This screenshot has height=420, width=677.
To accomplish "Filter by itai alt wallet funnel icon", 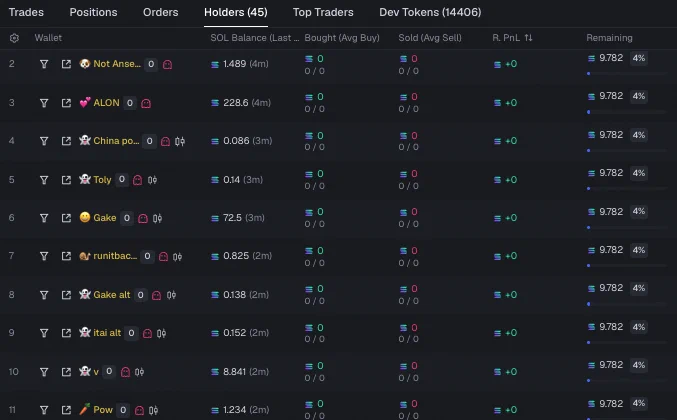I will (44, 333).
